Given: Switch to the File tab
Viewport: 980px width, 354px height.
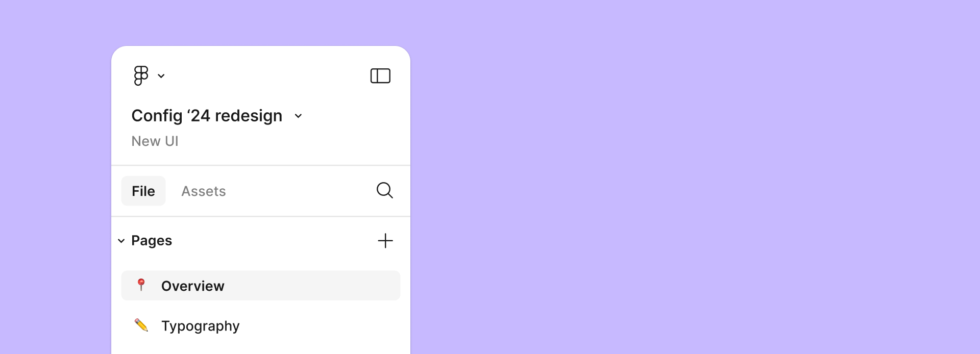Looking at the screenshot, I should click(143, 191).
